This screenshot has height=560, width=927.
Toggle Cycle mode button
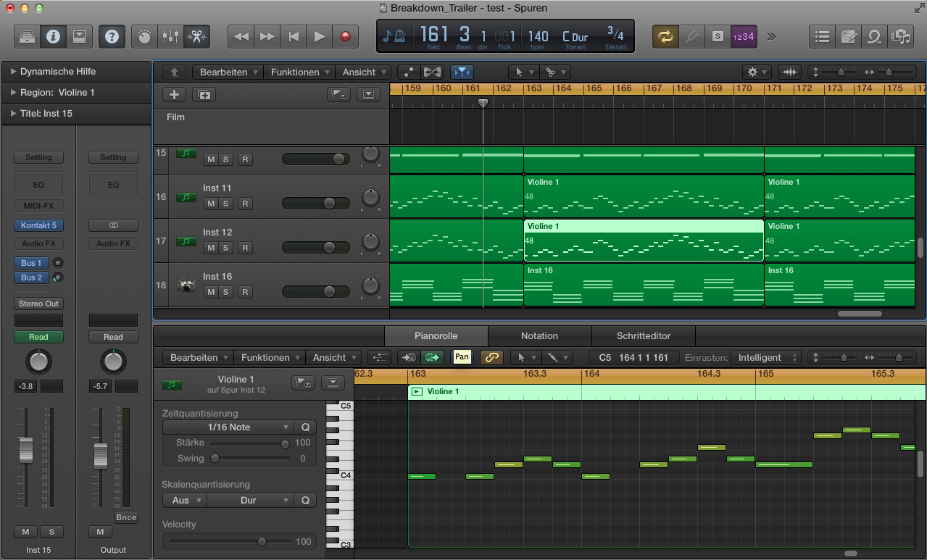coord(665,36)
